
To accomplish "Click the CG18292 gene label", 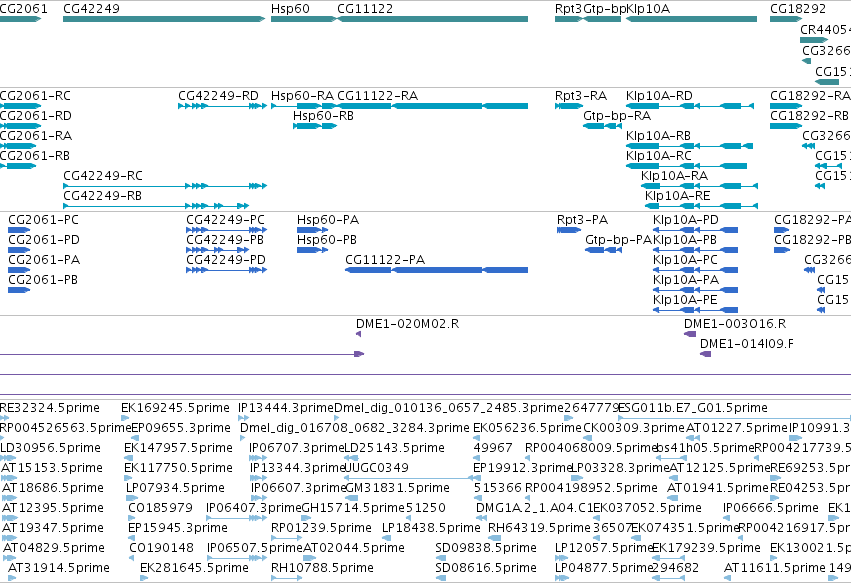I will pyautogui.click(x=798, y=9).
